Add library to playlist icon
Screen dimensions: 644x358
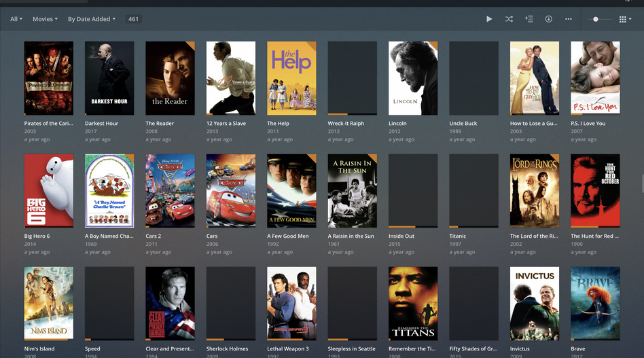pos(529,19)
